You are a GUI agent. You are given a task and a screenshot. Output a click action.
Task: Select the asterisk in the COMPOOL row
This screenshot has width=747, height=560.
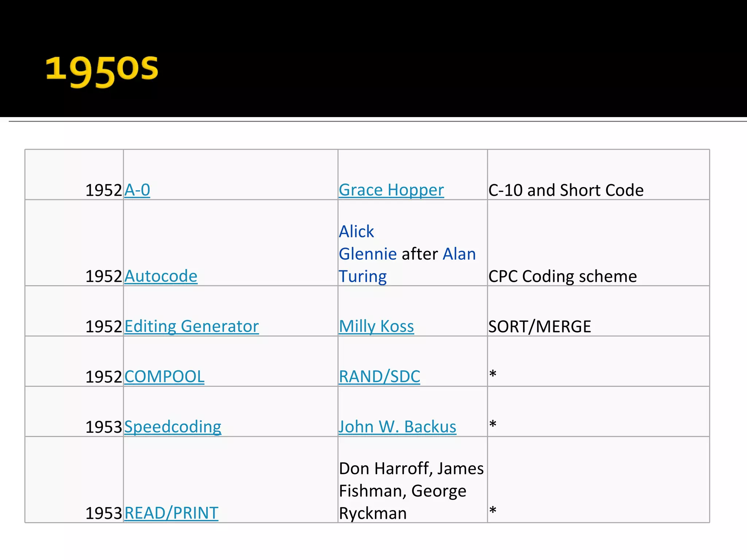pos(493,374)
